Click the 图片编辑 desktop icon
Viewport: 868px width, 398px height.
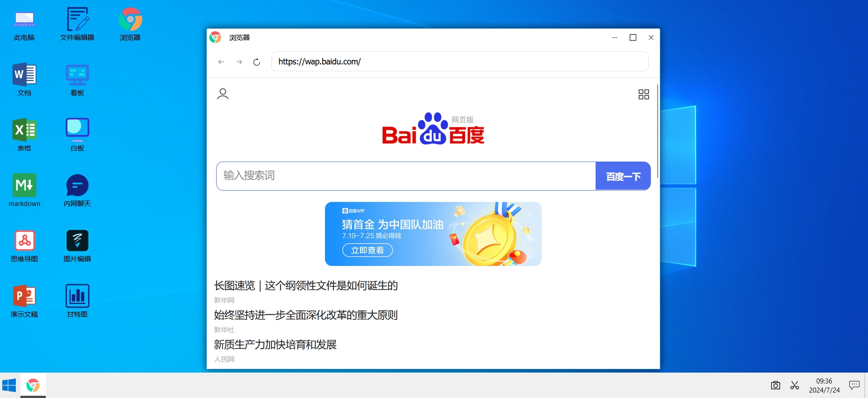point(78,246)
